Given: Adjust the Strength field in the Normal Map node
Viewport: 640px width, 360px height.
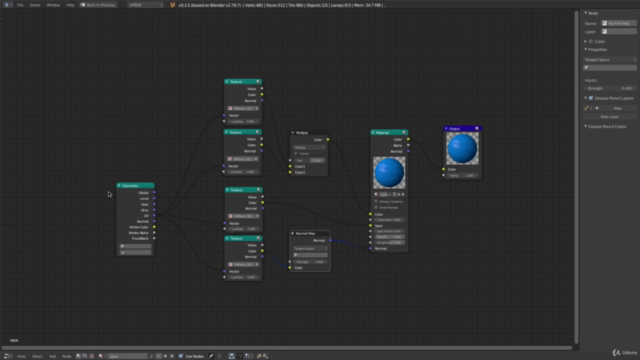Looking at the screenshot, I should (x=310, y=262).
